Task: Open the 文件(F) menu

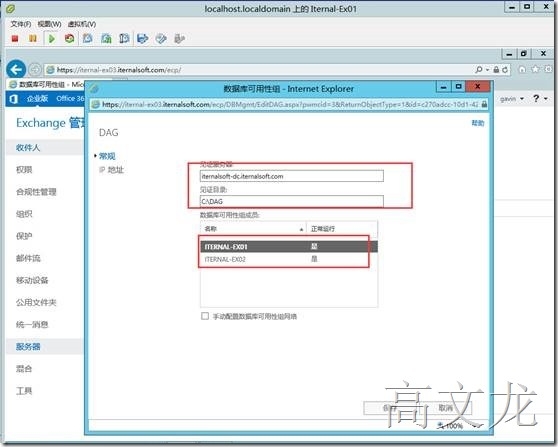Action: (21, 24)
